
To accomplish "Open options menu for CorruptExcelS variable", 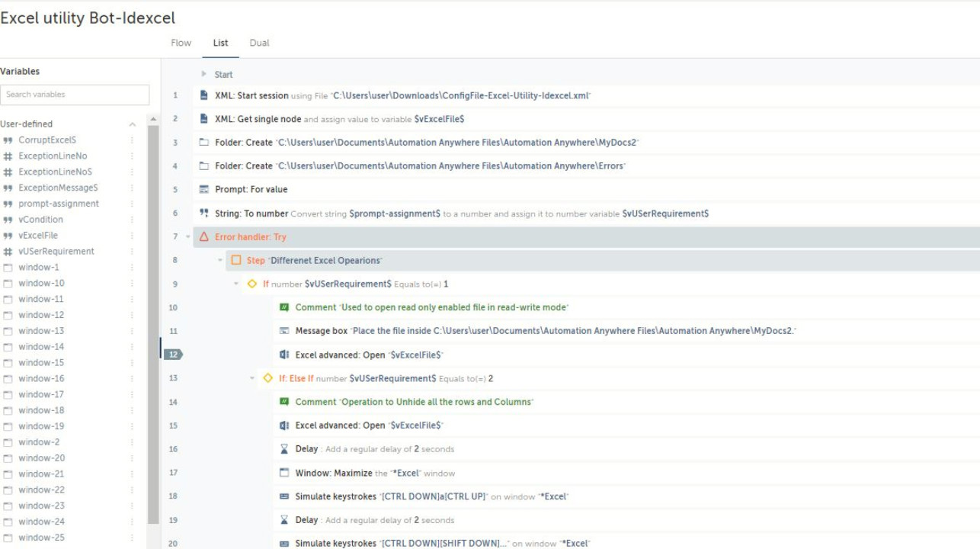I will [x=132, y=140].
